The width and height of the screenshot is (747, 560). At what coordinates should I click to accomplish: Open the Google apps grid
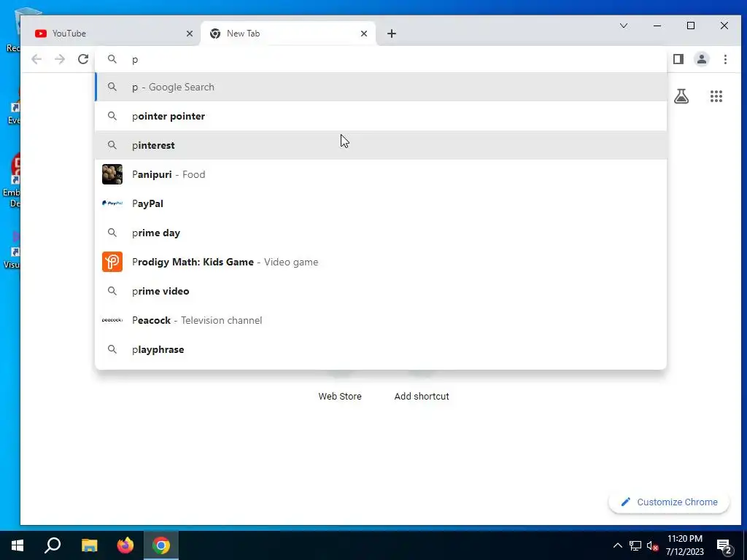tap(716, 96)
